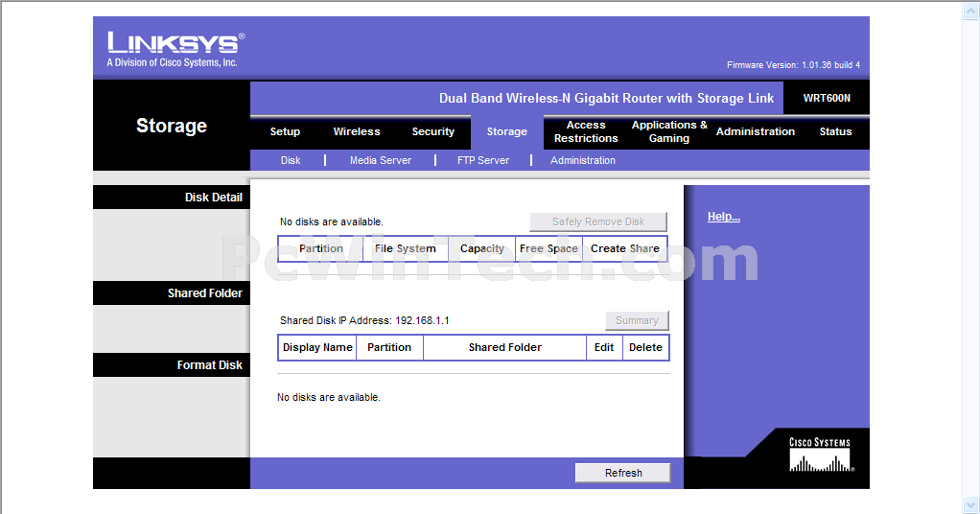Click the Disk Detail section label

[x=213, y=198]
